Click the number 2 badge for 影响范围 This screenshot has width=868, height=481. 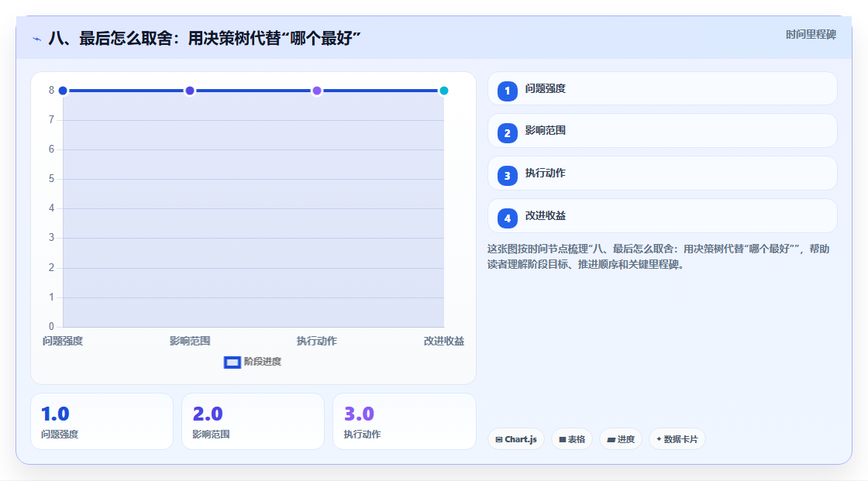coord(507,133)
